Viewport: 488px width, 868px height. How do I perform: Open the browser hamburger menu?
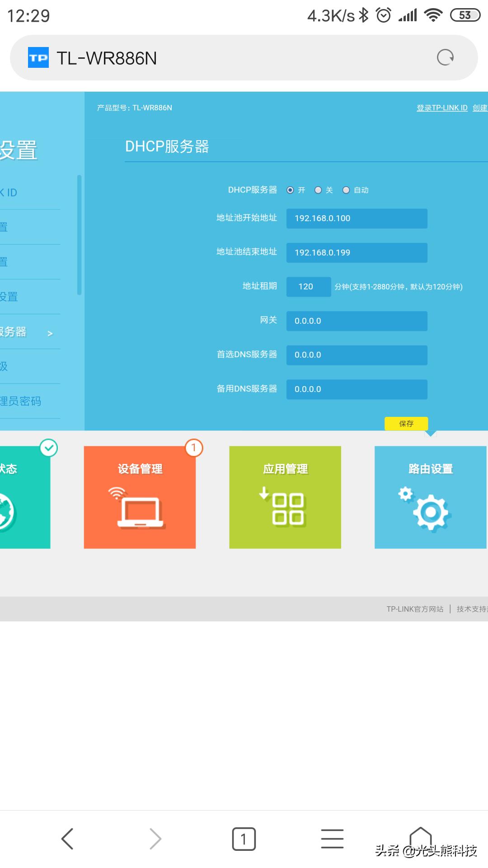click(x=332, y=839)
